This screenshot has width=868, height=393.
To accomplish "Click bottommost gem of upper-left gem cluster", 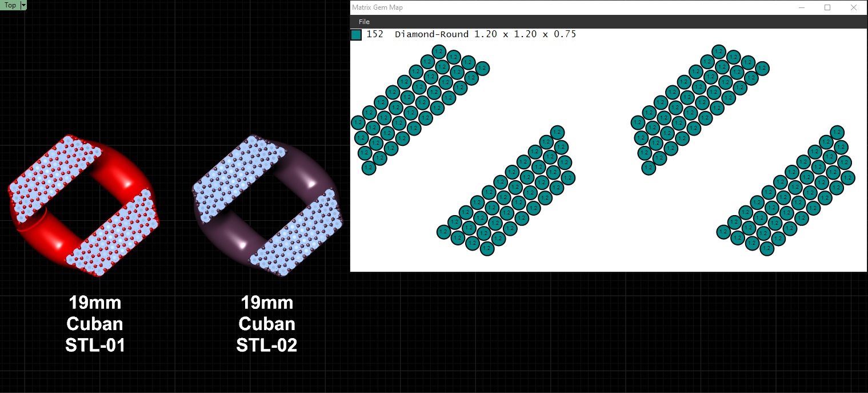I will coord(369,168).
